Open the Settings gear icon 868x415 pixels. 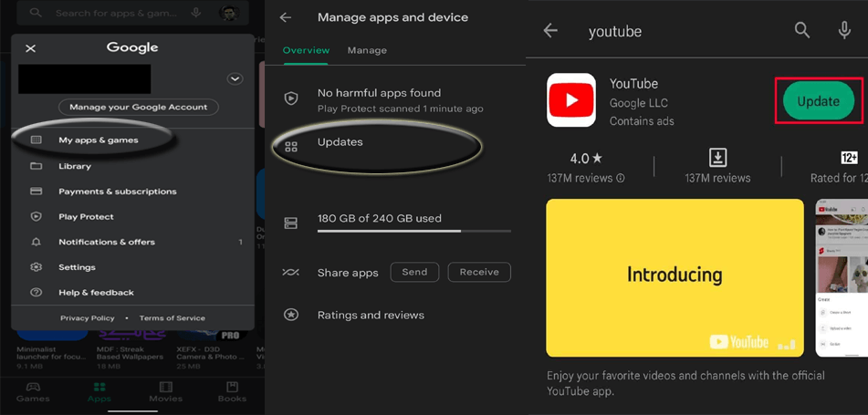[x=37, y=267]
